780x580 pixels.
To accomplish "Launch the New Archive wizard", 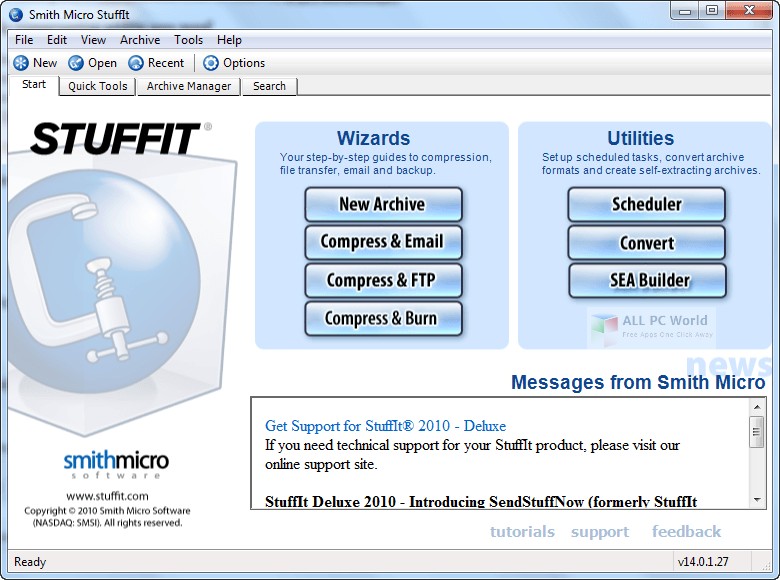I will 383,204.
